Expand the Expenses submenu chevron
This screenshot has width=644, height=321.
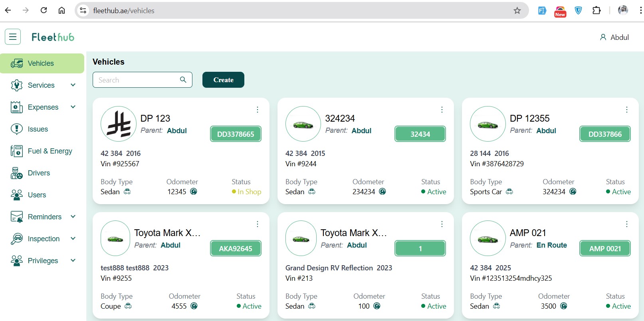click(73, 107)
